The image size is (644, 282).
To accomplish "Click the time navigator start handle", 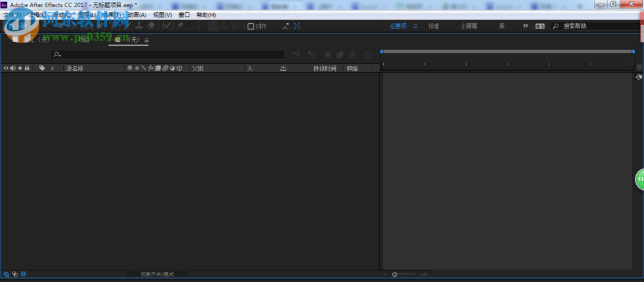I will [381, 52].
